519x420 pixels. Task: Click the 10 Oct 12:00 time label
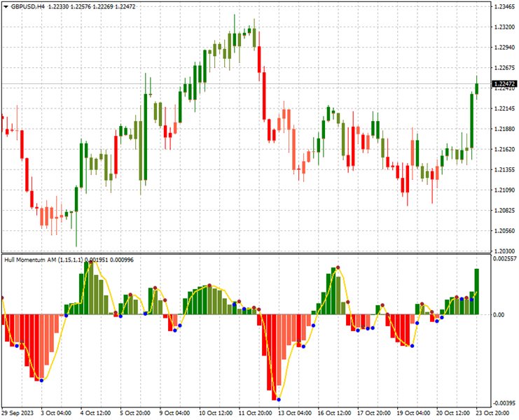coord(216,413)
